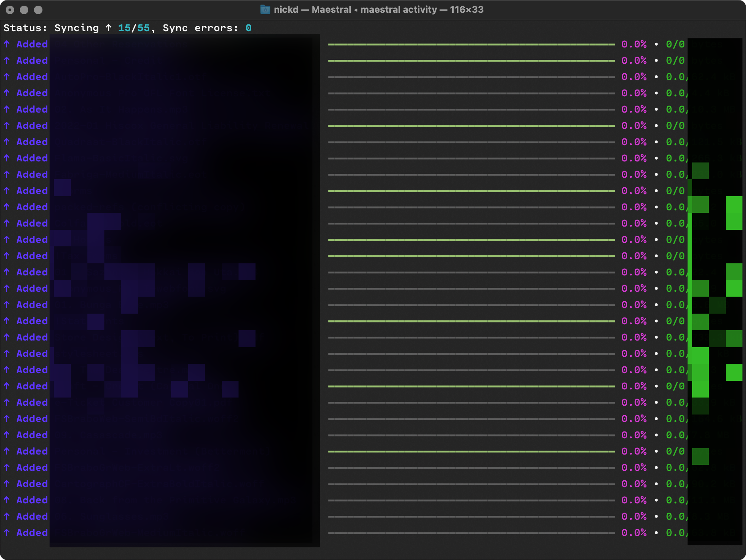Image resolution: width=746 pixels, height=560 pixels.
Task: Click the upload arrow on the first Added row
Action: 6,44
